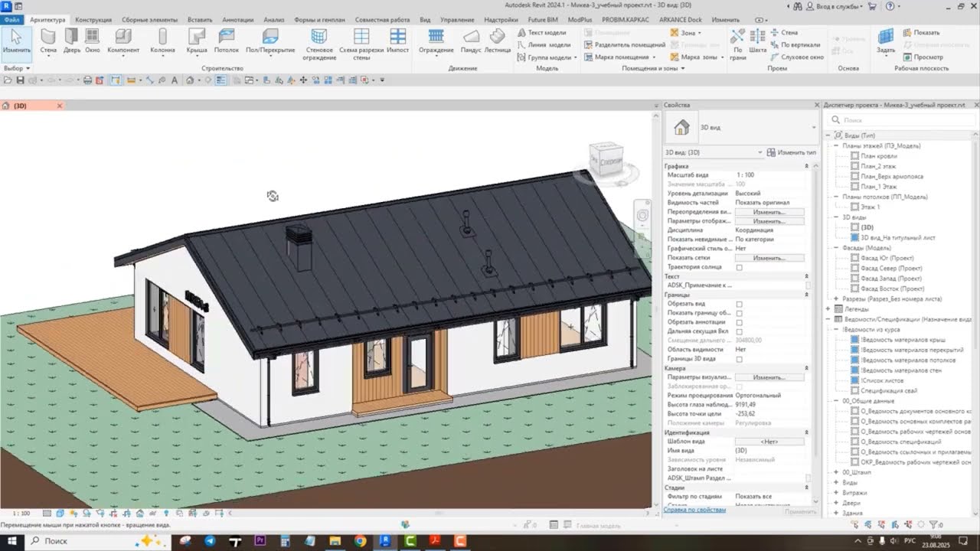Click the Изменить тип button
Image resolution: width=980 pixels, height=551 pixels.
(791, 152)
